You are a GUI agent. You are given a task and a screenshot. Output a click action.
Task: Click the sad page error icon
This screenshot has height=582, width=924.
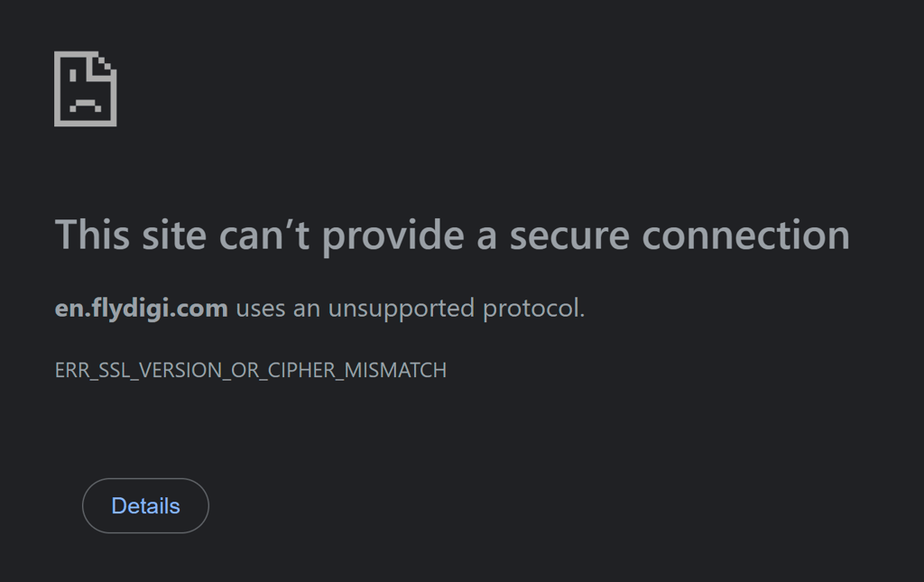[86, 88]
